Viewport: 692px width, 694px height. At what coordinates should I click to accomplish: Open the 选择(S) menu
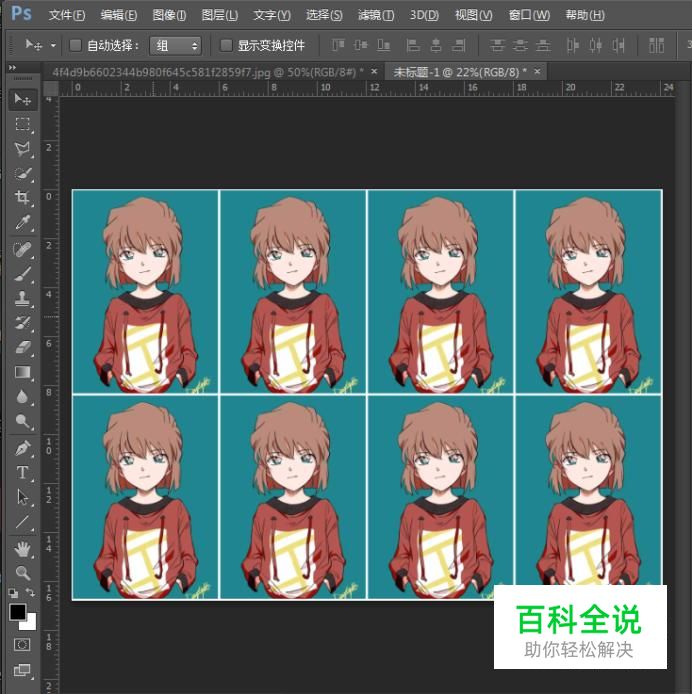click(324, 15)
